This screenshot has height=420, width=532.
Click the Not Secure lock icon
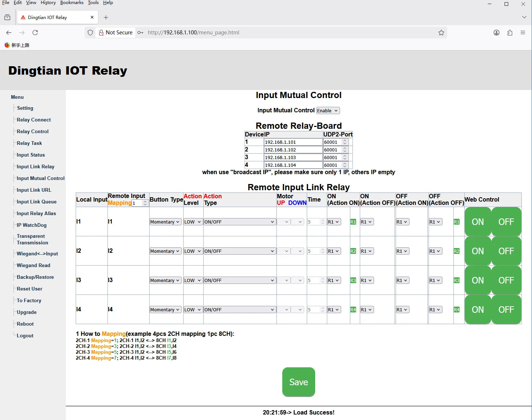point(101,33)
